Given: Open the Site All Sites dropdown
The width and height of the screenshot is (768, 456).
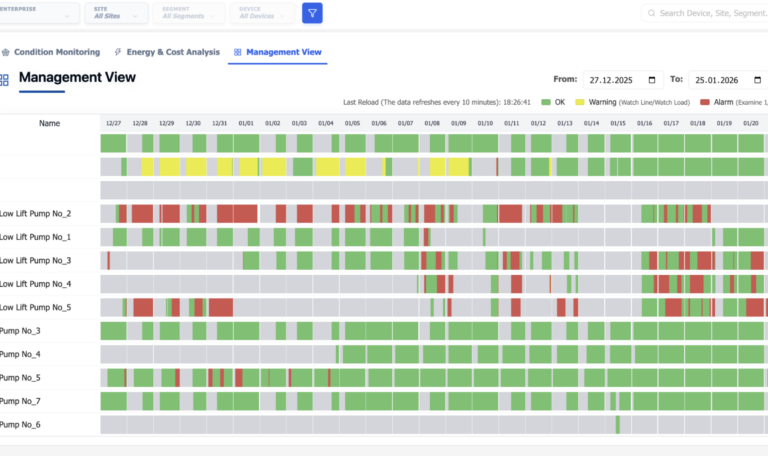Looking at the screenshot, I should (x=116, y=13).
